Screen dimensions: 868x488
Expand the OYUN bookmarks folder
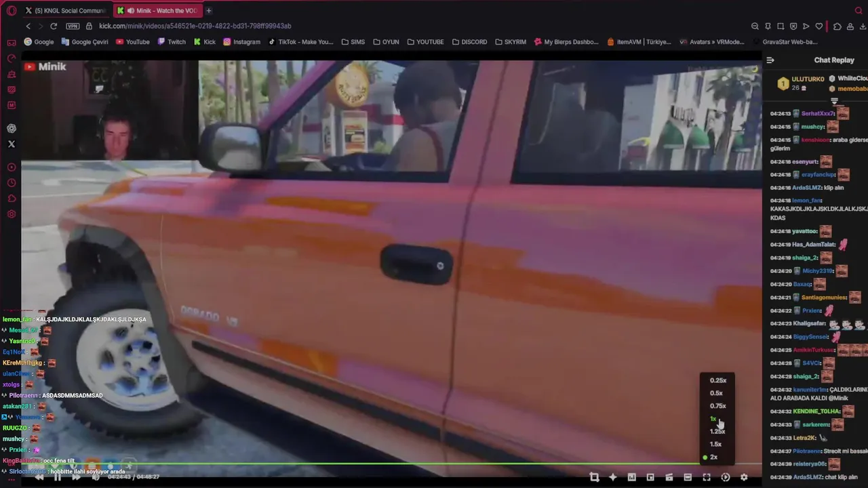[x=386, y=41]
